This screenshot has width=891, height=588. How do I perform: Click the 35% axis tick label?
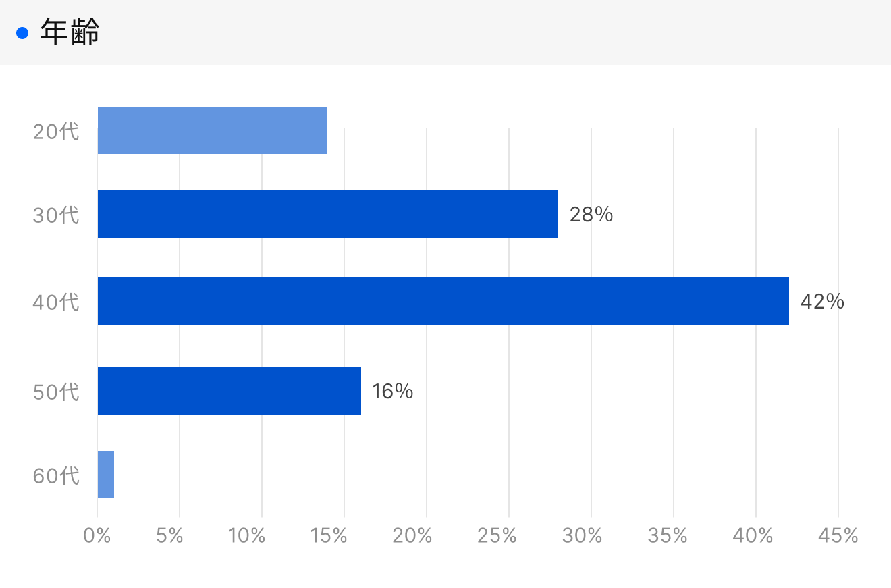pos(667,536)
